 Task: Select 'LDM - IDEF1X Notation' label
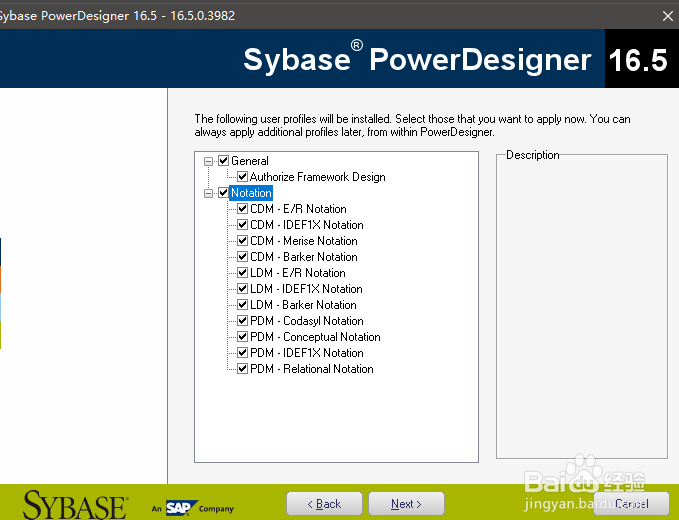coord(307,289)
